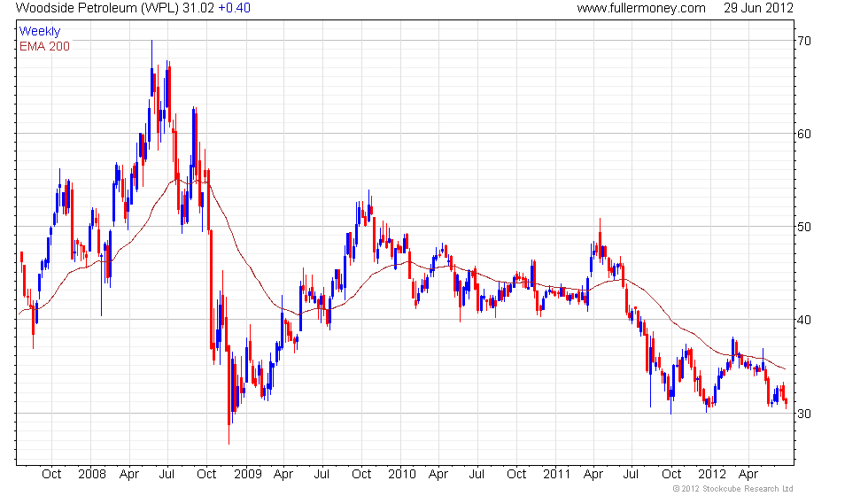The height and width of the screenshot is (496, 868).
Task: Click the date '29 Jun 2012'
Action: click(758, 8)
